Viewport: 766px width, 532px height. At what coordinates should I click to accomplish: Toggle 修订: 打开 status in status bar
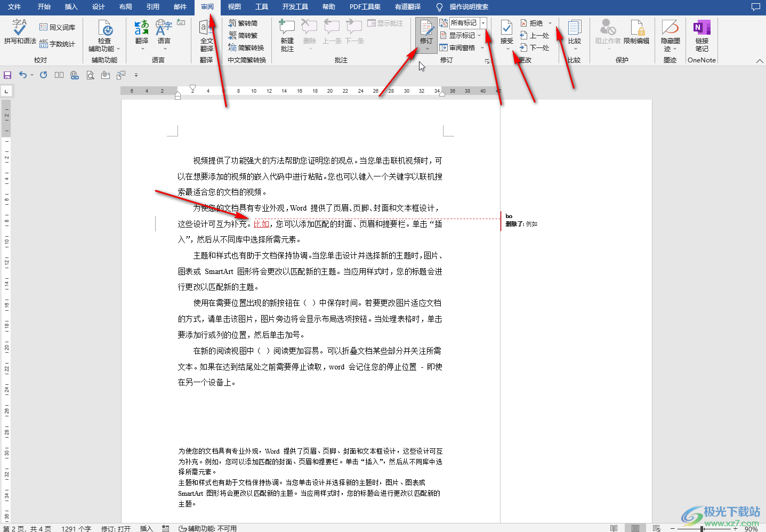pos(116,528)
